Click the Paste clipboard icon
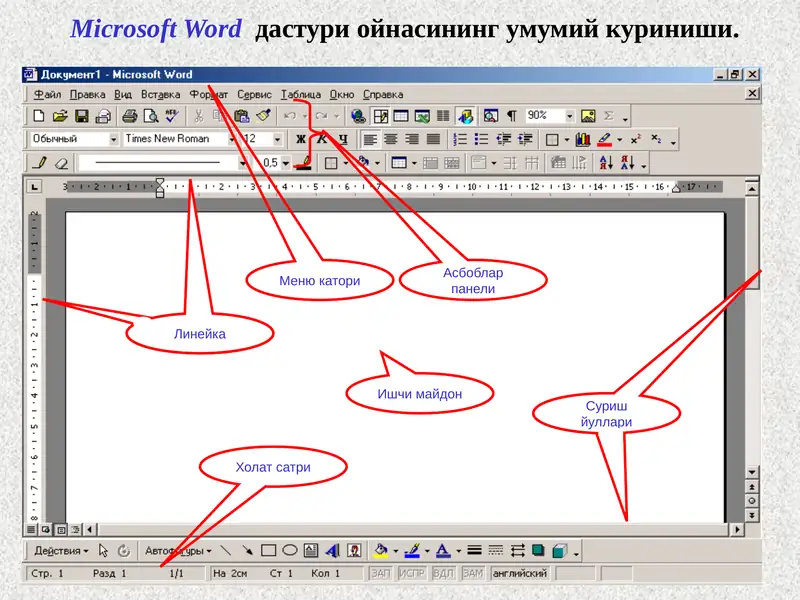Image resolution: width=800 pixels, height=600 pixels. pos(241,116)
